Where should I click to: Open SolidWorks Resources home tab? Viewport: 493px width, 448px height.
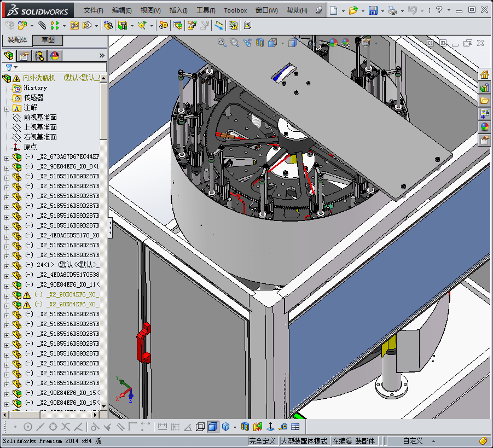(x=485, y=75)
